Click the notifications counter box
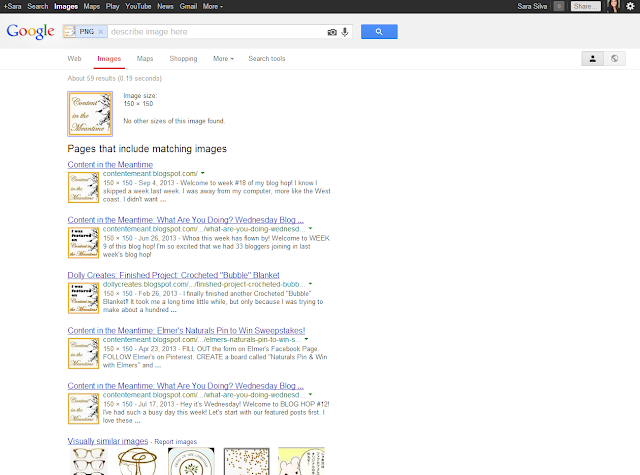 click(x=559, y=6)
